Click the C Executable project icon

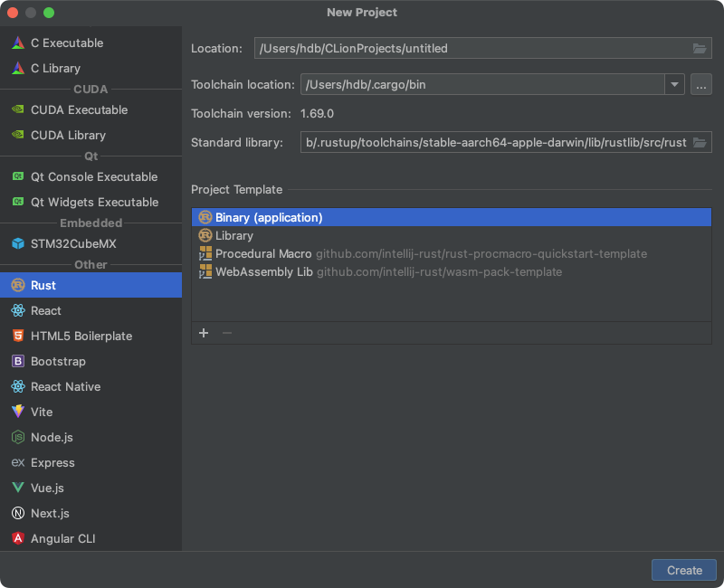(18, 43)
